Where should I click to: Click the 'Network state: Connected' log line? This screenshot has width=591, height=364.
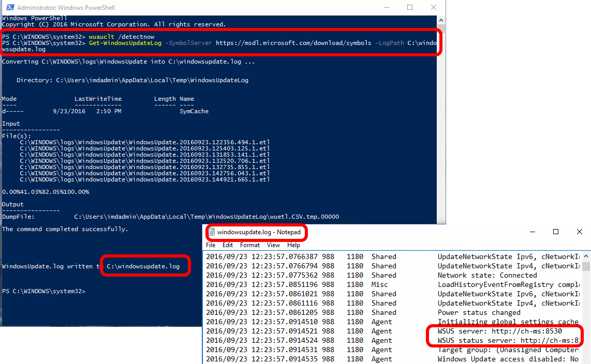click(487, 275)
